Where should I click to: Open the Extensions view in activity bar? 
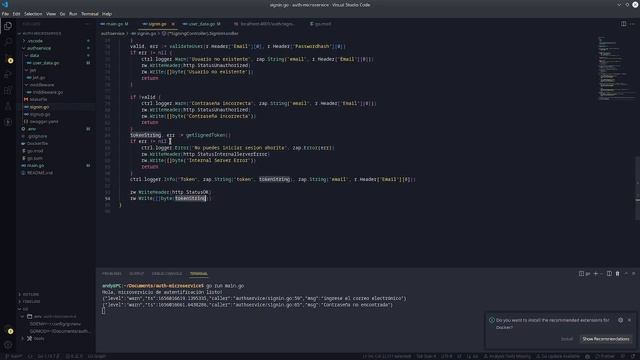click(8, 91)
